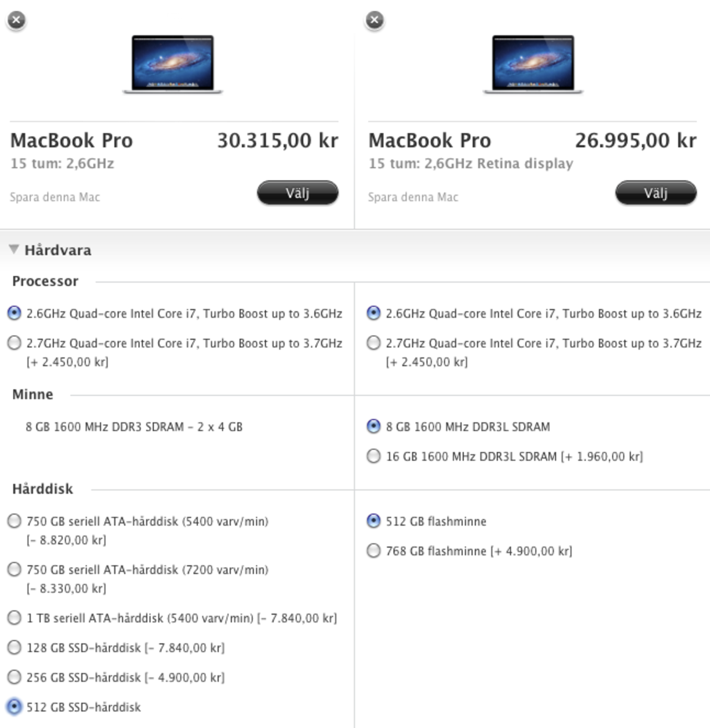Collapse the Hårdvara section
The image size is (710, 728).
click(13, 250)
